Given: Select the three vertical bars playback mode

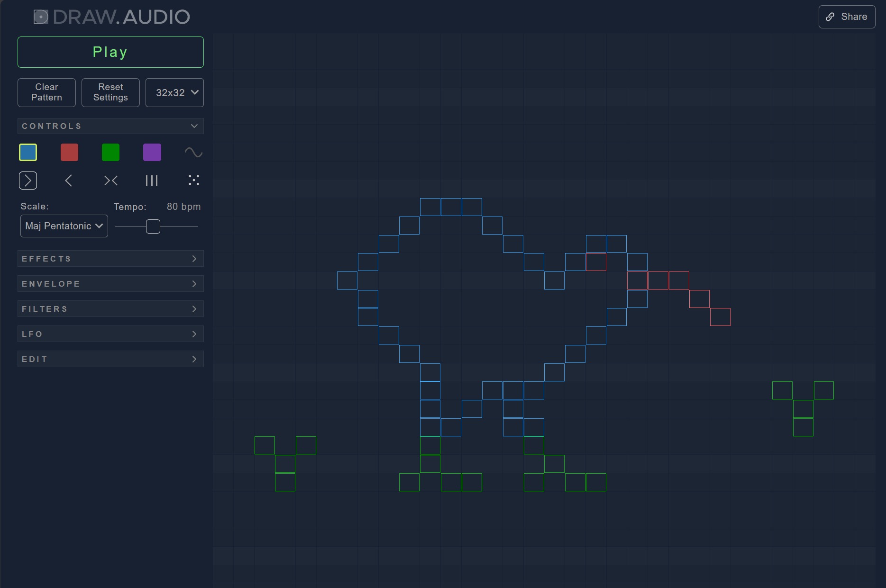Looking at the screenshot, I should (x=152, y=181).
